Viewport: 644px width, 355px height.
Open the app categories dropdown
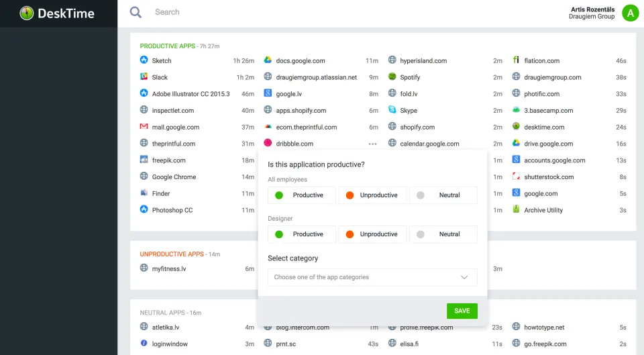pos(372,277)
